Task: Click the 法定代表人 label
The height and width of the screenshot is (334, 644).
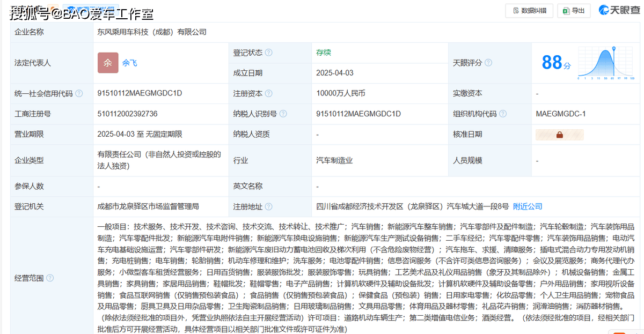Action: click(x=33, y=63)
